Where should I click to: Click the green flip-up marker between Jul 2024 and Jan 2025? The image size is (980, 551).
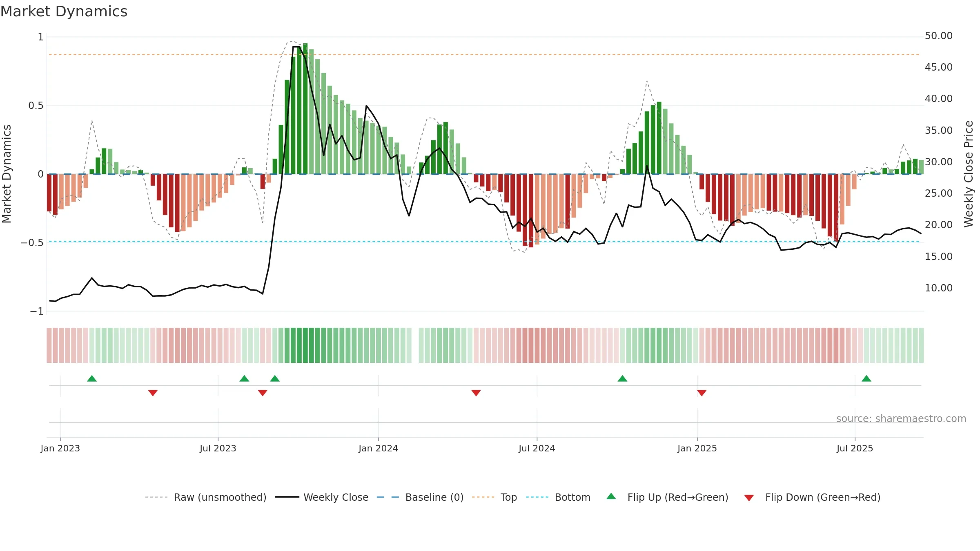click(x=622, y=378)
